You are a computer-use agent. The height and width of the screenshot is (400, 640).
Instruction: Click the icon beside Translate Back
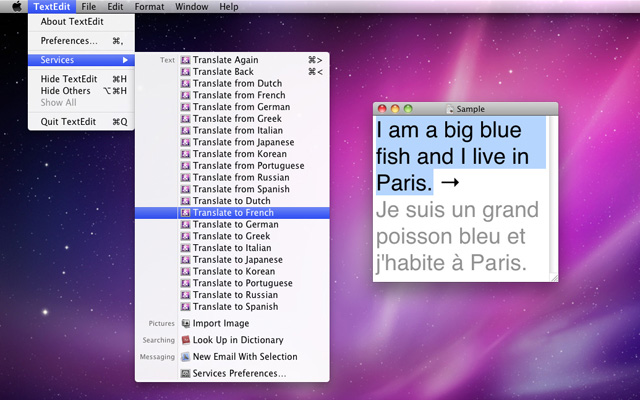(x=185, y=72)
